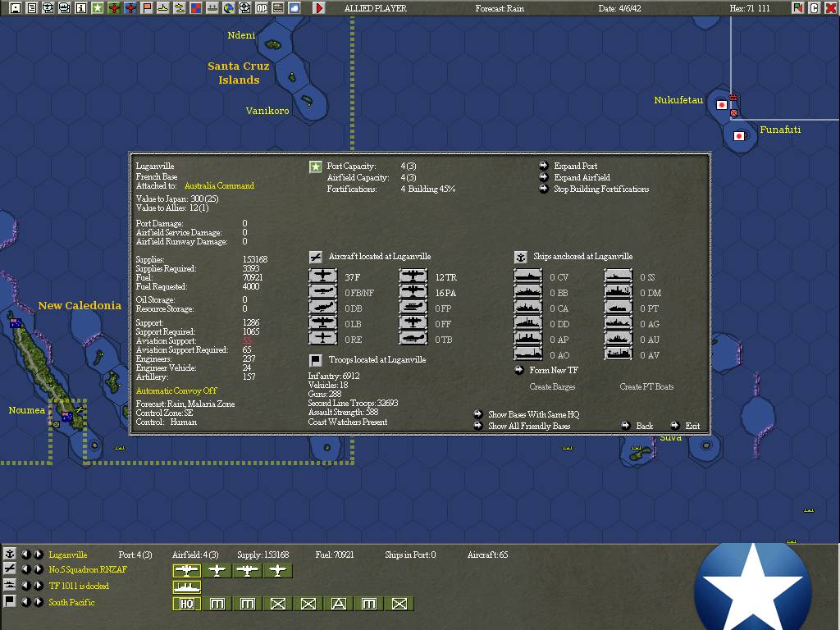Screen dimensions: 840x630
Task: Click next arrow in South Pacific row
Action: click(38, 602)
